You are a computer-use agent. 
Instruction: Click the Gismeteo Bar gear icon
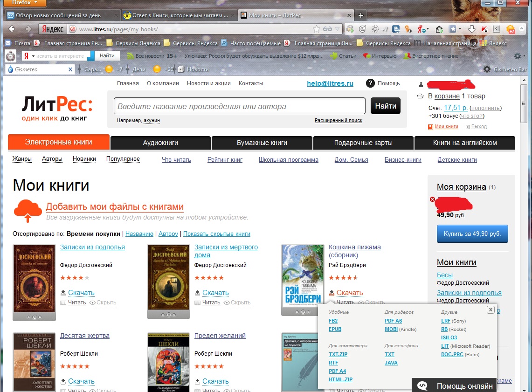coord(487,69)
